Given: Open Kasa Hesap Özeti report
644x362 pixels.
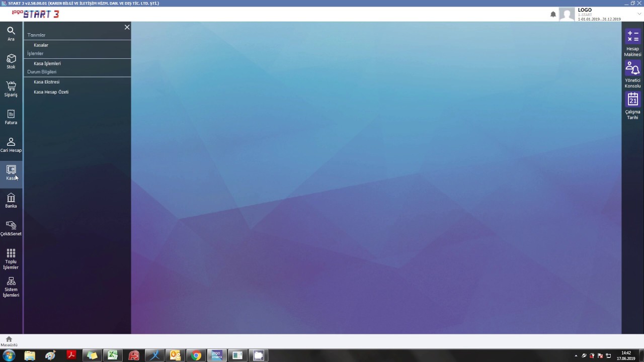Looking at the screenshot, I should click(x=51, y=92).
